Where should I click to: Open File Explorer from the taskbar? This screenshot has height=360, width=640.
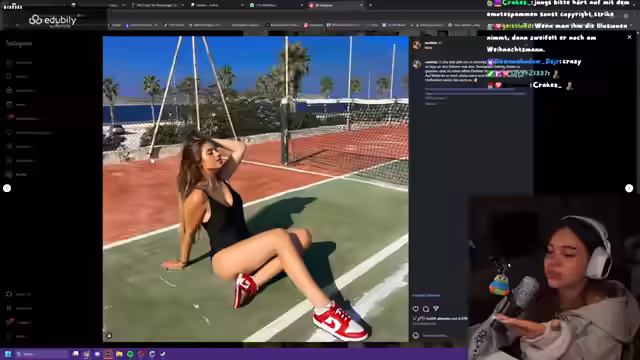pyautogui.click(x=119, y=354)
